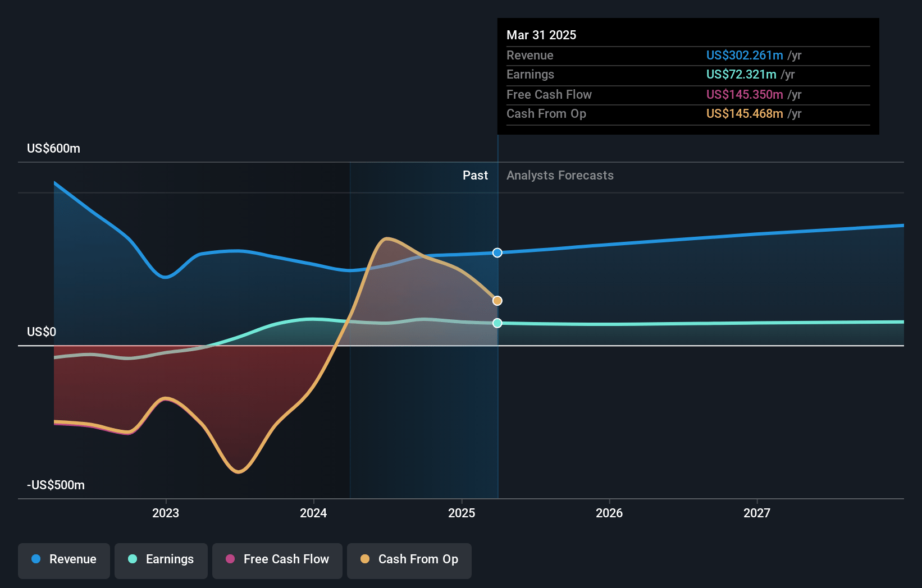Click the 'Earnings' row label in tooltip
922x588 pixels.
click(530, 74)
